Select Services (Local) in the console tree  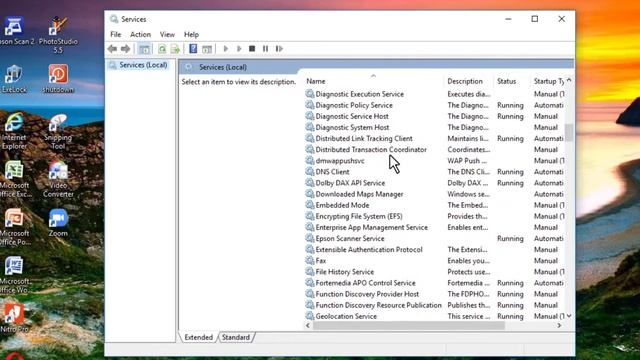[x=143, y=65]
